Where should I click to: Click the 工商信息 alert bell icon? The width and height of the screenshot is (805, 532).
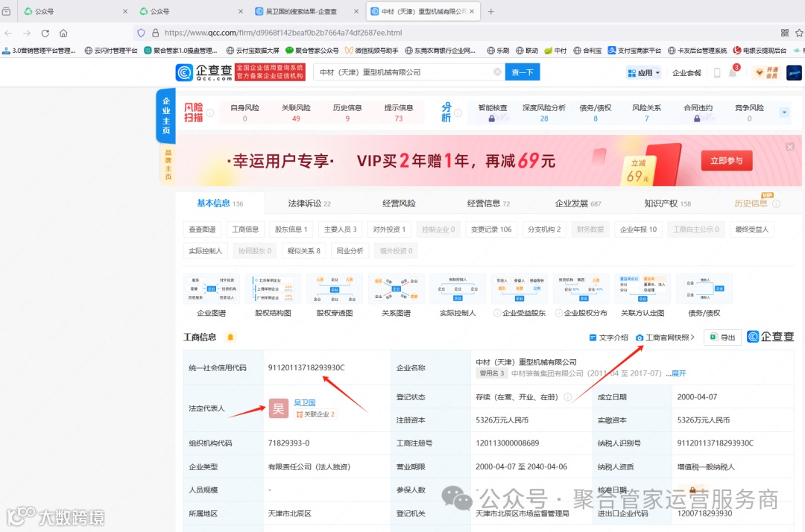click(230, 337)
